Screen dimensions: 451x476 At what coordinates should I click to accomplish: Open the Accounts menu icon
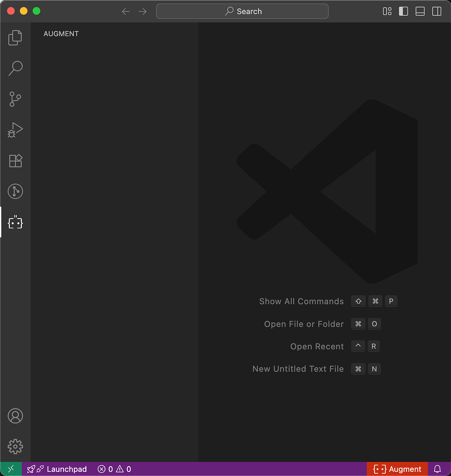pyautogui.click(x=15, y=416)
